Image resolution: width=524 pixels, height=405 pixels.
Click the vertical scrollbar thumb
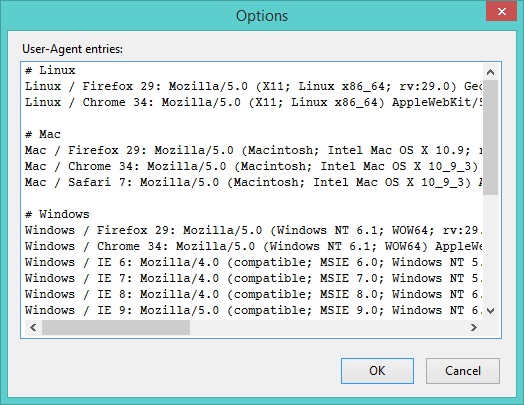490,137
